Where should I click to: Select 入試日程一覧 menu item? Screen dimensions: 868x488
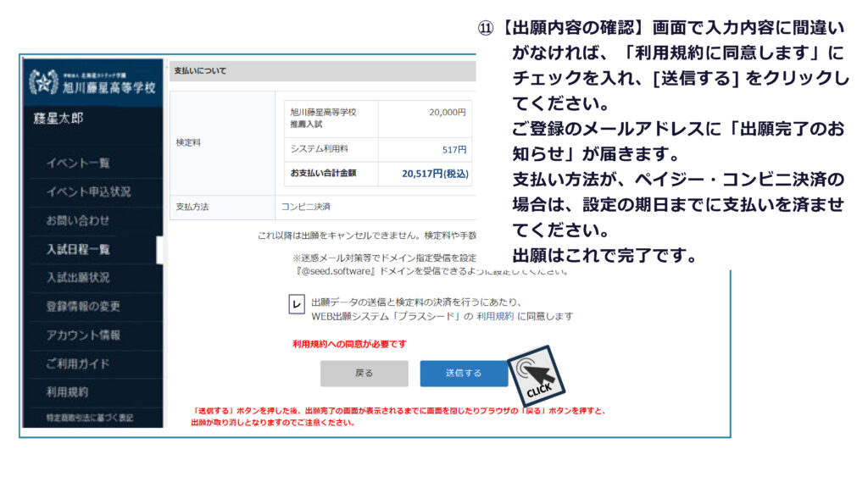click(78, 249)
